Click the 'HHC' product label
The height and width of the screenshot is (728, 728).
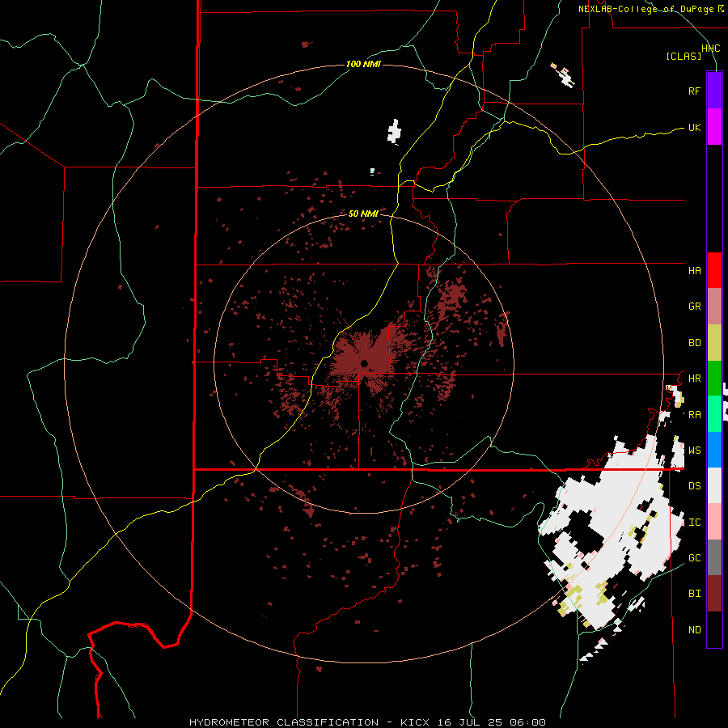[710, 49]
